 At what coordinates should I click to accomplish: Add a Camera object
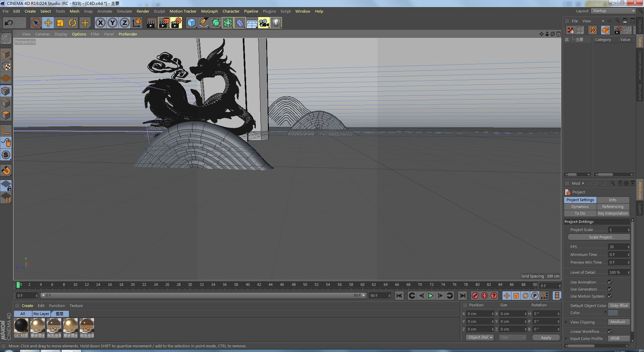(x=264, y=23)
